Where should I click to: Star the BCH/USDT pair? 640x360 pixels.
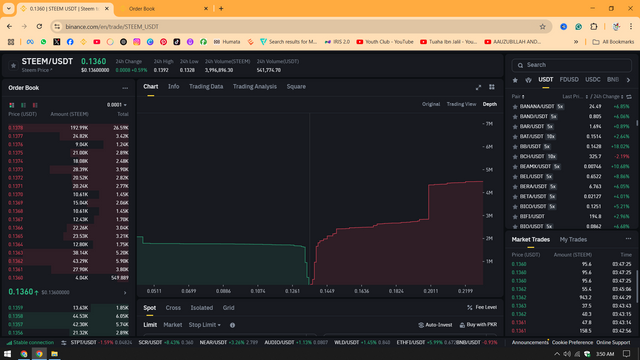515,156
